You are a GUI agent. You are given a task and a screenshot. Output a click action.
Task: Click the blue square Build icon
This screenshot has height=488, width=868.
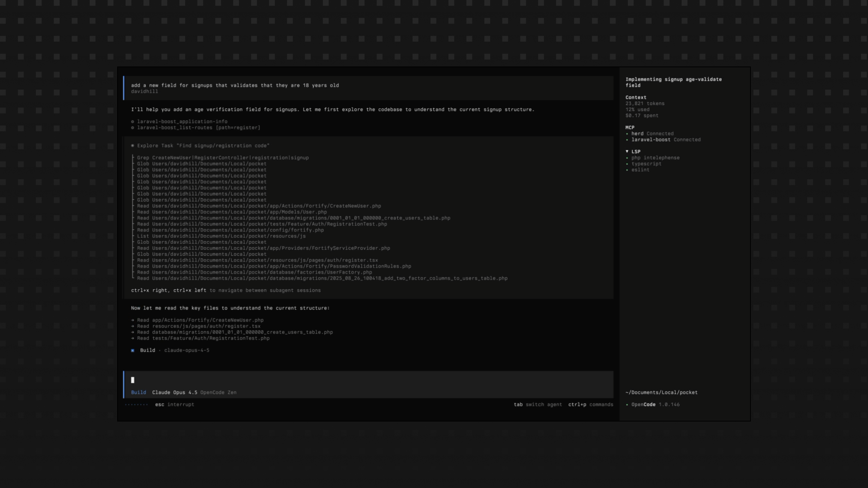coord(133,350)
